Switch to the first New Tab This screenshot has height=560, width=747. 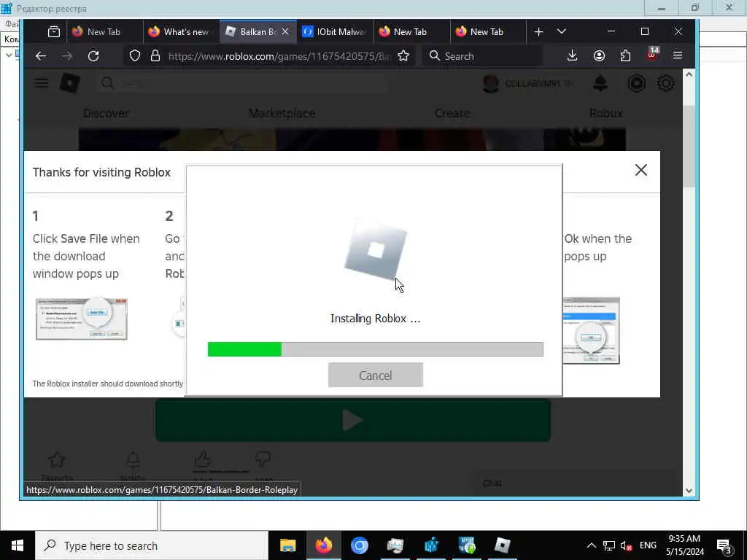(x=104, y=32)
